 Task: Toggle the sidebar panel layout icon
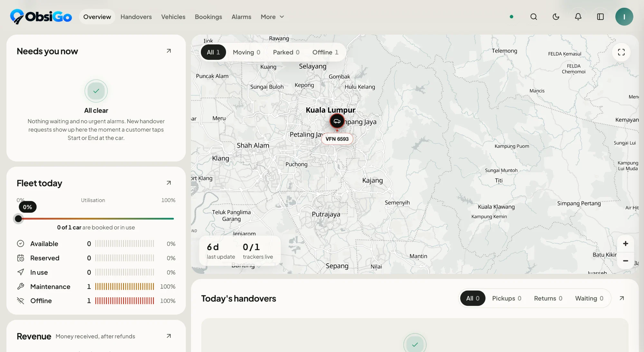(x=600, y=17)
